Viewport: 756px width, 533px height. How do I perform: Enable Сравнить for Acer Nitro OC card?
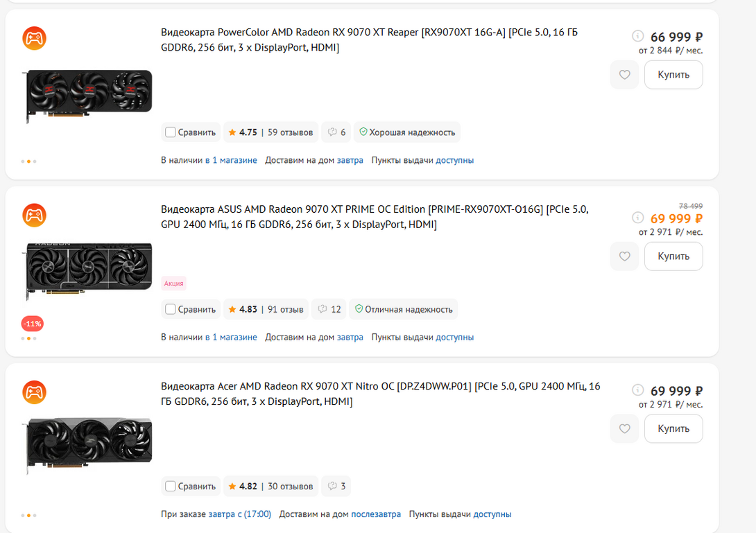(170, 487)
